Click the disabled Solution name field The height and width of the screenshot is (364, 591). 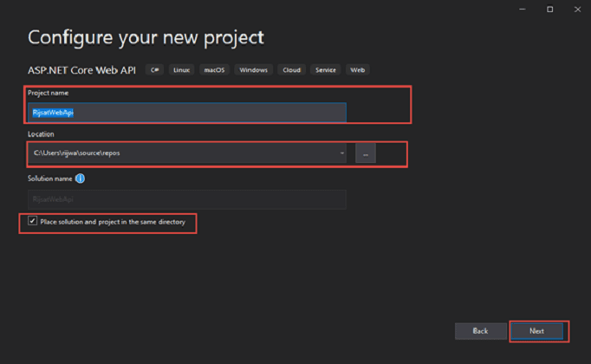coord(186,198)
